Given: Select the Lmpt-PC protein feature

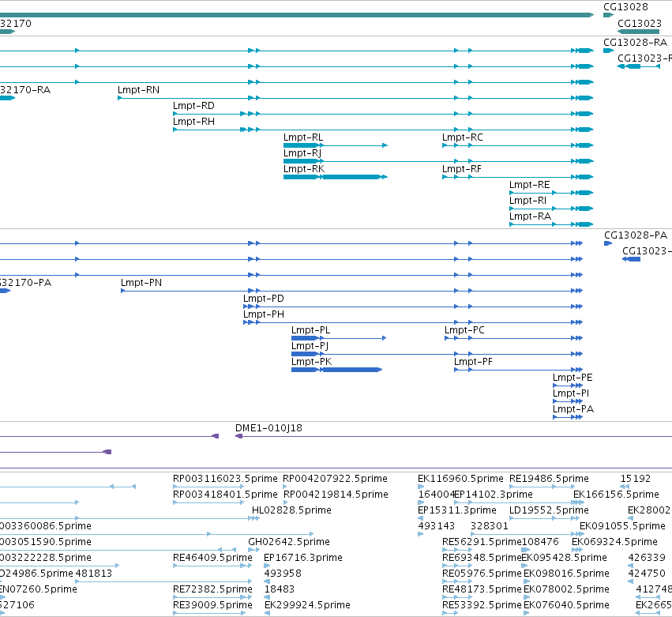Looking at the screenshot, I should 514,338.
